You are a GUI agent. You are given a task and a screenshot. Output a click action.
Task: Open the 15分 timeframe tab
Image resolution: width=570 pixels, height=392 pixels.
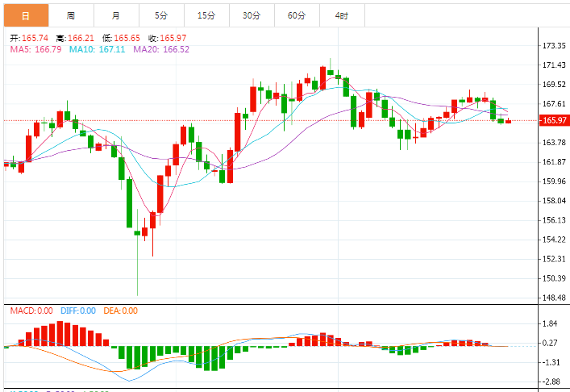tap(206, 15)
